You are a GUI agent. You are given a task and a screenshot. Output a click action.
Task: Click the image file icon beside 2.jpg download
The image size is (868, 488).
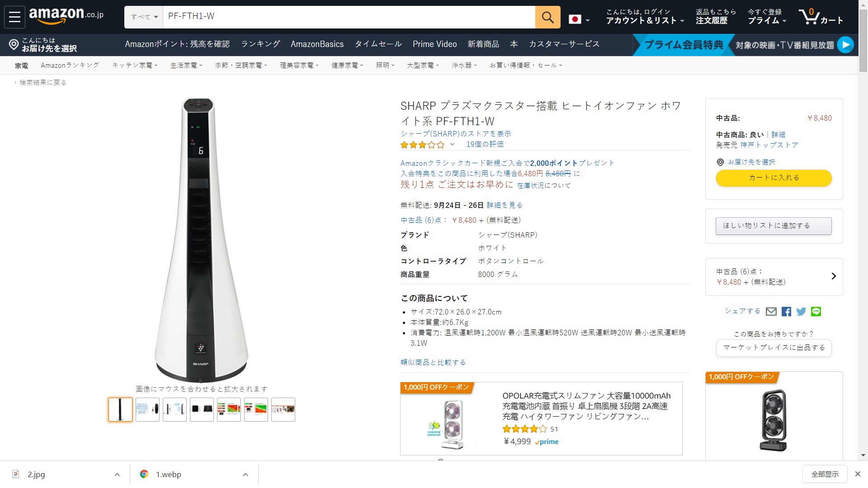coord(16,474)
